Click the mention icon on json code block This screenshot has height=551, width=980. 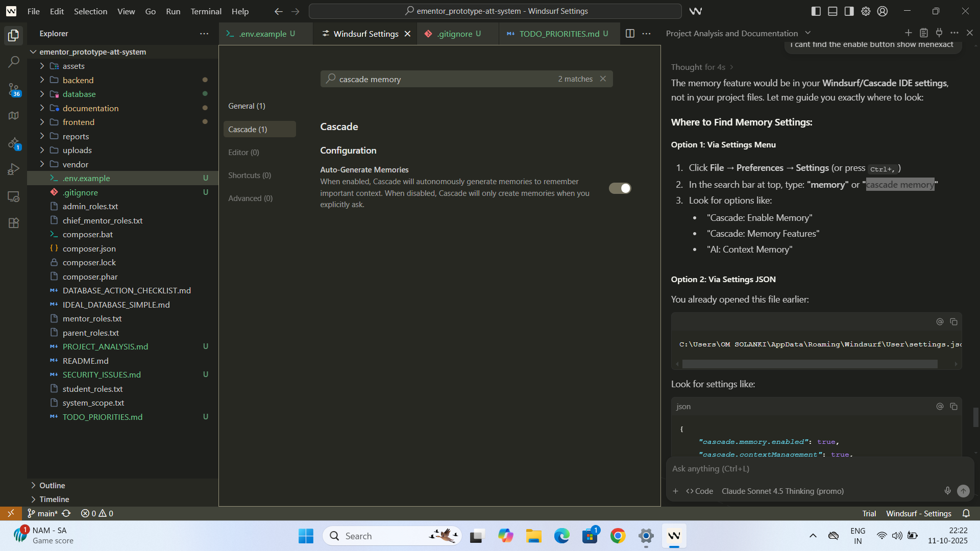[940, 406]
